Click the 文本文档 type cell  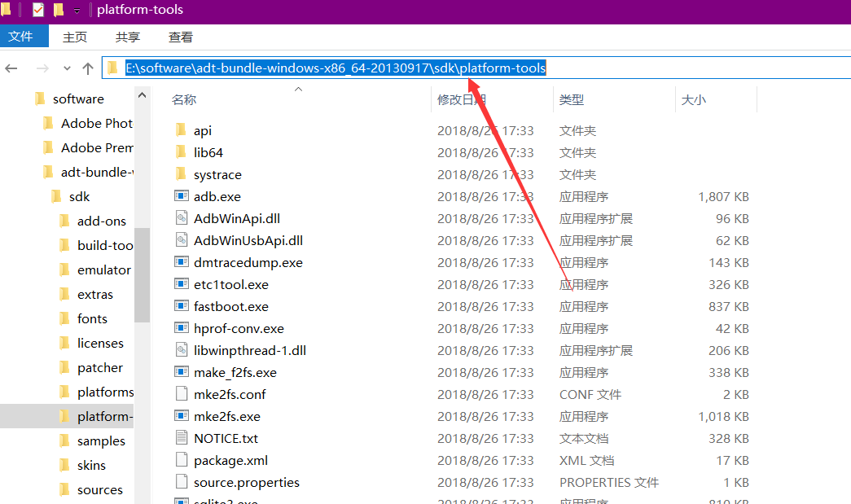click(583, 438)
